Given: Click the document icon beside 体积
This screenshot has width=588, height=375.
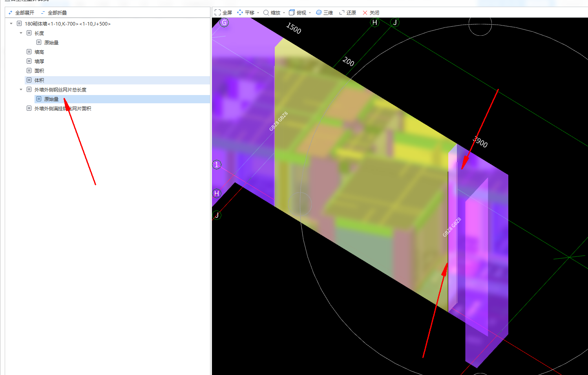Looking at the screenshot, I should point(29,80).
